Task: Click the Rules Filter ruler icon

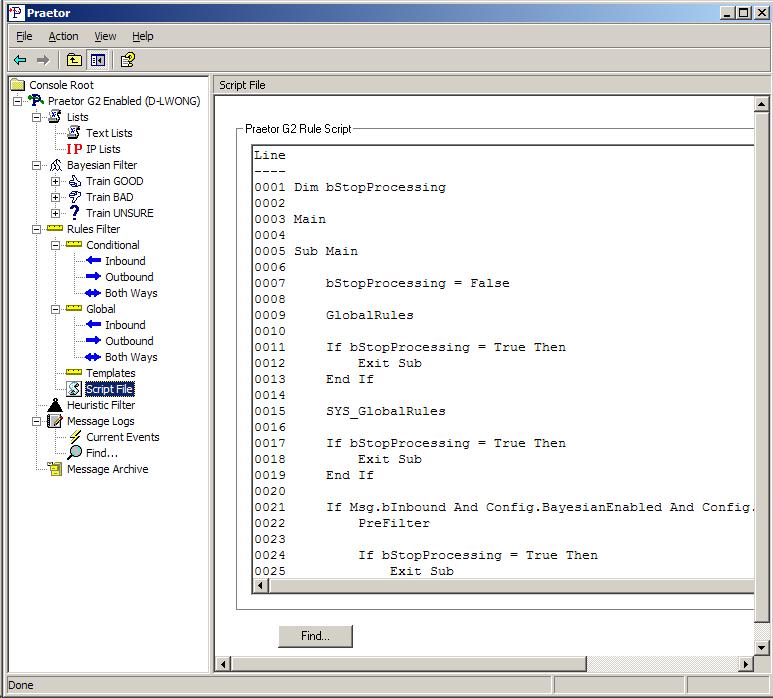Action: (x=55, y=228)
